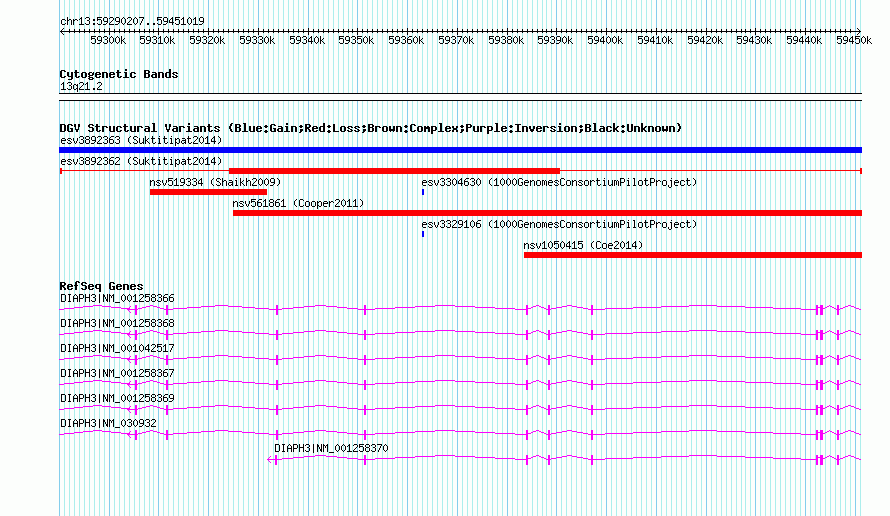
Task: Click the 59350k ruler tick label
Action: tap(356, 40)
